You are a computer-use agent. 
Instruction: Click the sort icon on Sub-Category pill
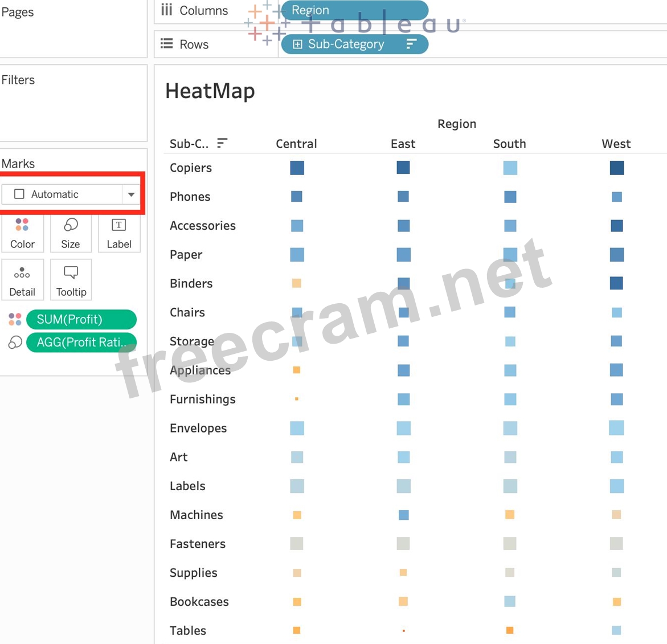click(x=411, y=44)
